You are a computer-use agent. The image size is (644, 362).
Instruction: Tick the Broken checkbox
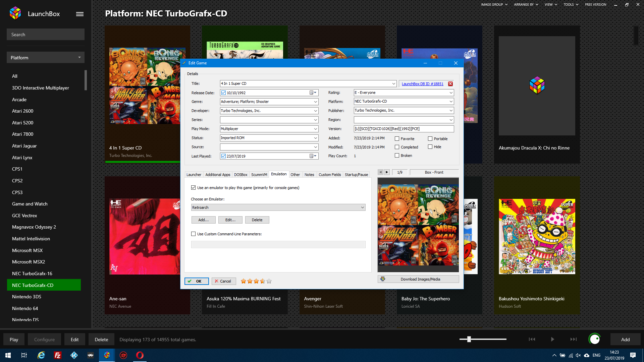(x=397, y=156)
